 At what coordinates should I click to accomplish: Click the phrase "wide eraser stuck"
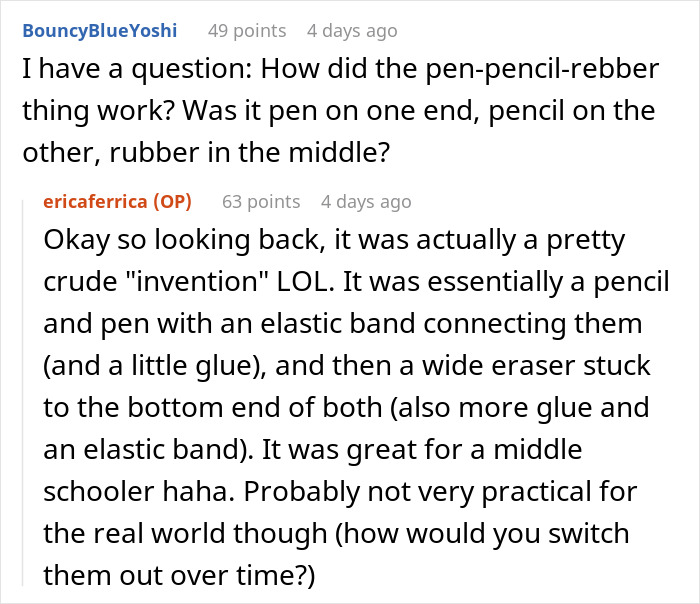tap(536, 366)
